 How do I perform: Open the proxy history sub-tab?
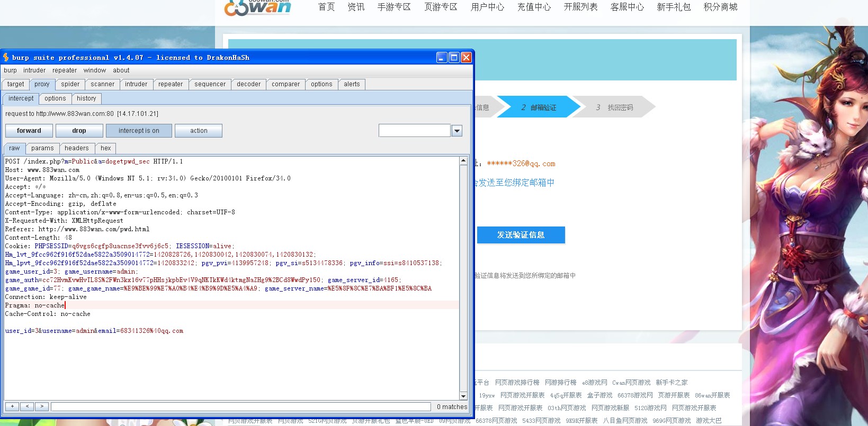click(86, 98)
